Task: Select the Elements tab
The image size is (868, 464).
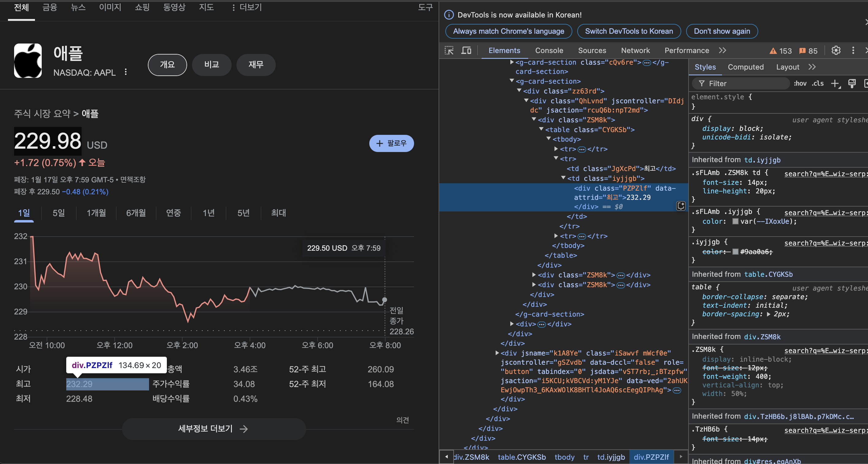Action: pyautogui.click(x=505, y=51)
